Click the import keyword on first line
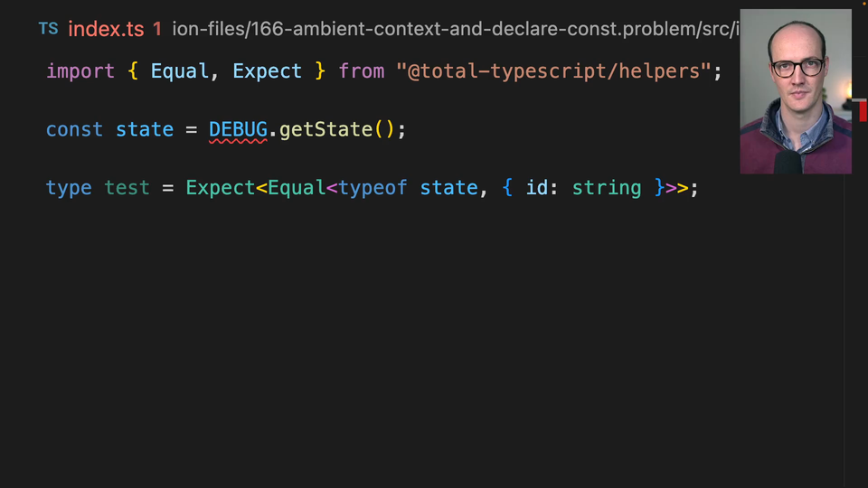 point(80,70)
